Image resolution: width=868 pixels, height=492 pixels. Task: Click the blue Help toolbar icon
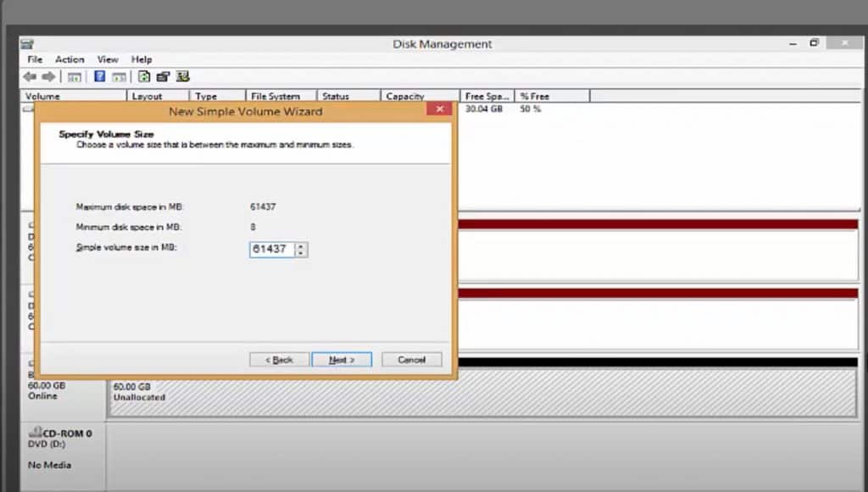tap(99, 77)
